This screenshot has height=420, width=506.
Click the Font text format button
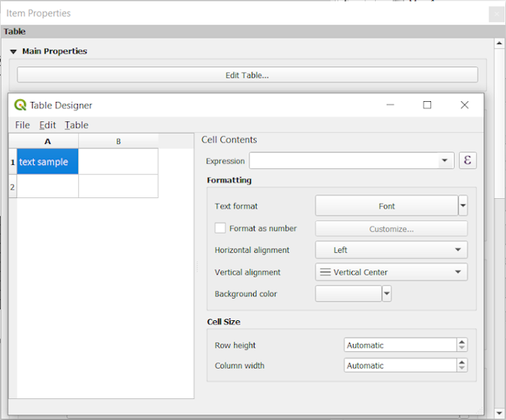tap(387, 206)
